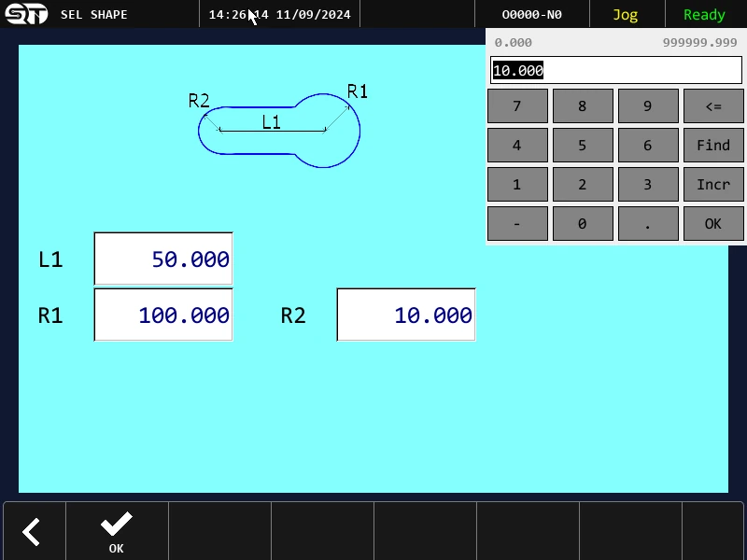Click the ST logo in top-left corner

tap(26, 14)
